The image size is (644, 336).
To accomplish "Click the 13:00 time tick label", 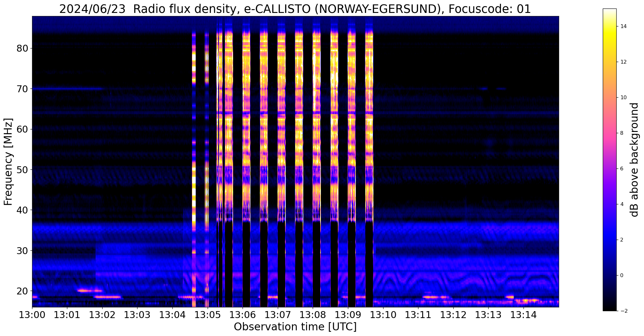I will pyautogui.click(x=32, y=315).
